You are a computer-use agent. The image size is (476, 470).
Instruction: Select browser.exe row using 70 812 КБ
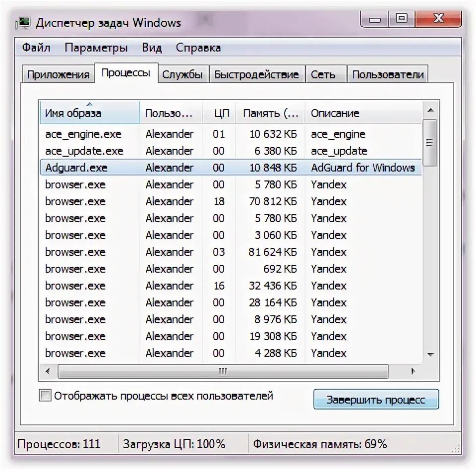coord(231,201)
